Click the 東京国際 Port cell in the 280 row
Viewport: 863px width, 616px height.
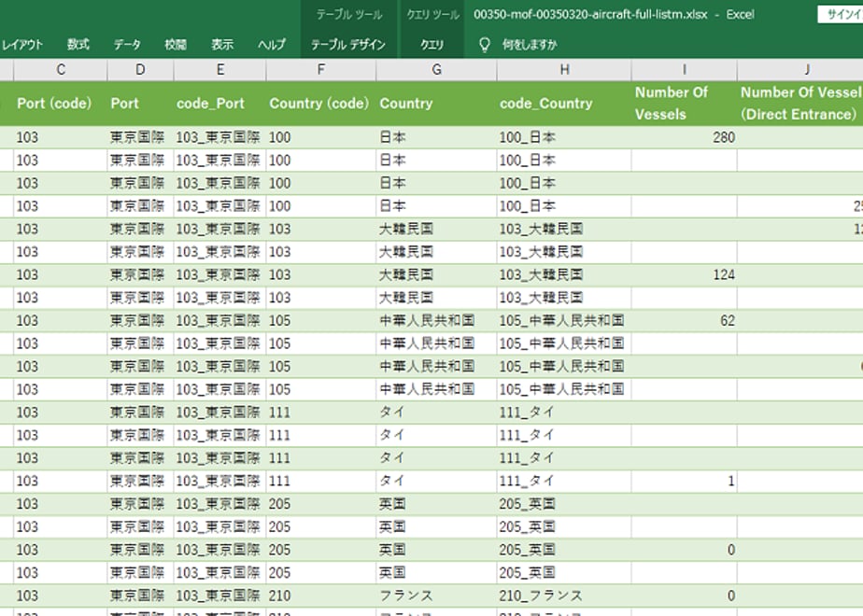click(x=140, y=137)
